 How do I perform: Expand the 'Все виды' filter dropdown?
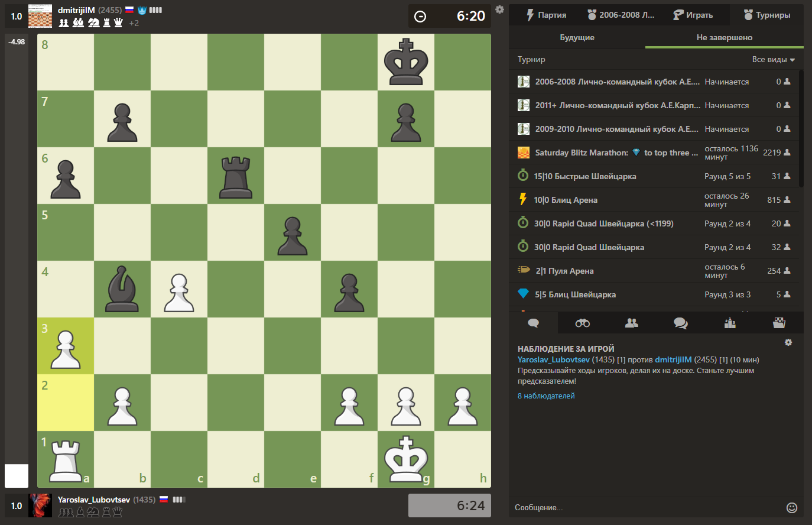click(x=773, y=60)
